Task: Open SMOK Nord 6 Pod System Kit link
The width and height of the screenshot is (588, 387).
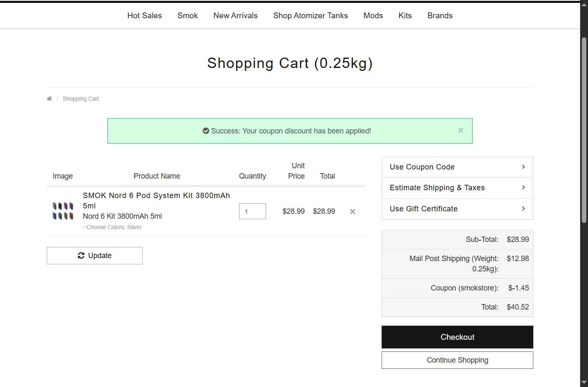Action: pos(156,201)
